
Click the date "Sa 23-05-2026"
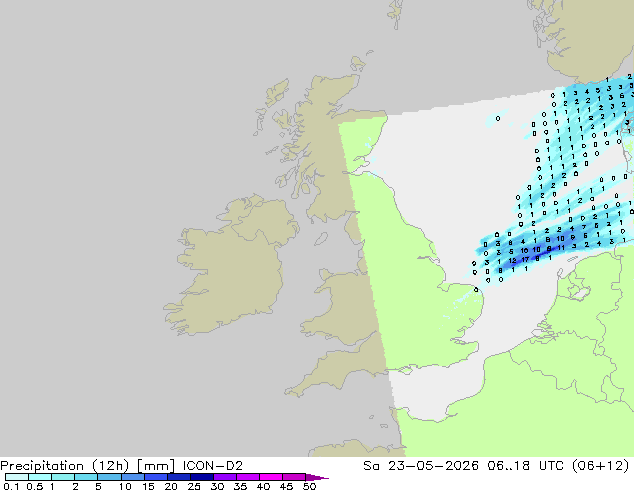click(x=421, y=466)
